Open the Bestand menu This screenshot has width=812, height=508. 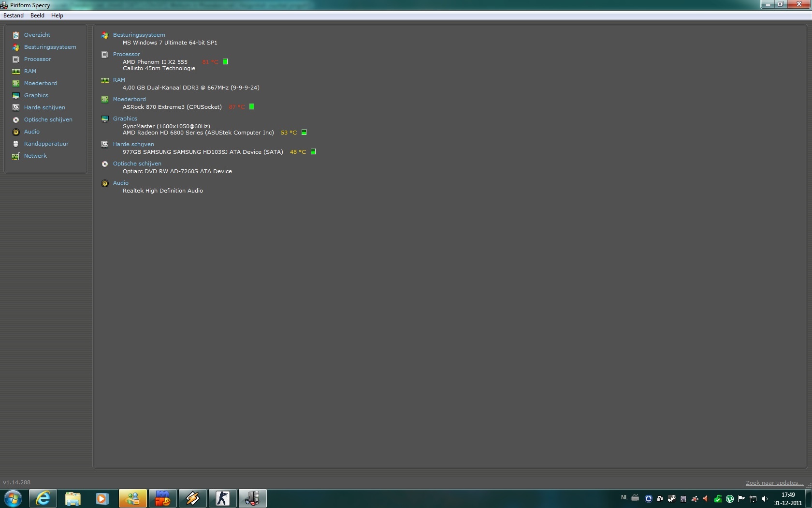click(x=14, y=15)
